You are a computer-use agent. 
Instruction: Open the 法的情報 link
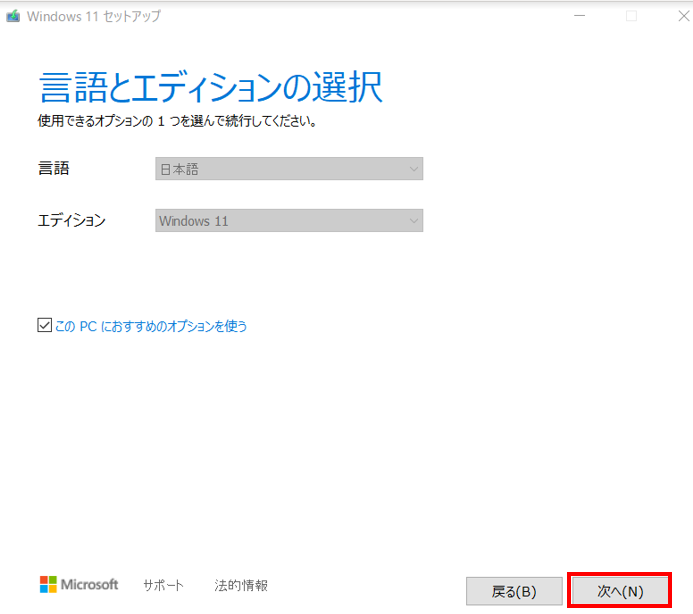coord(241,585)
